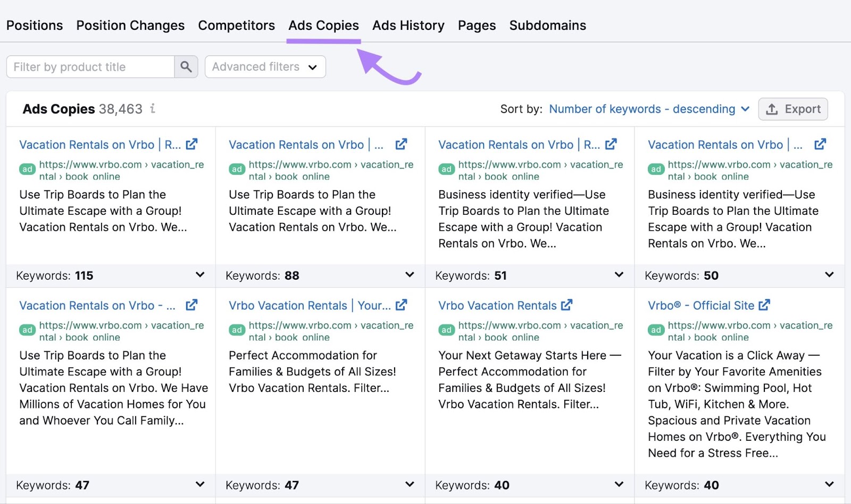Click the Export button
This screenshot has height=504, width=851.
(793, 109)
